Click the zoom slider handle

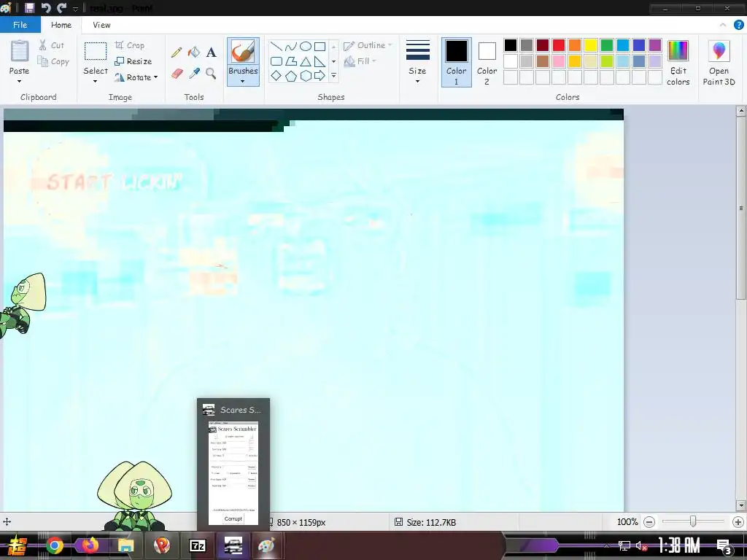point(693,522)
